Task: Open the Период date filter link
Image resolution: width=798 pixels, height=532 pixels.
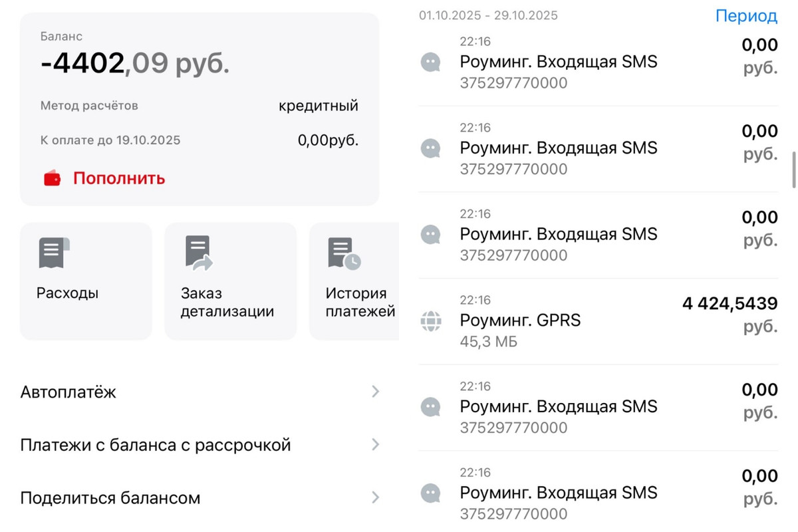Action: tap(746, 16)
